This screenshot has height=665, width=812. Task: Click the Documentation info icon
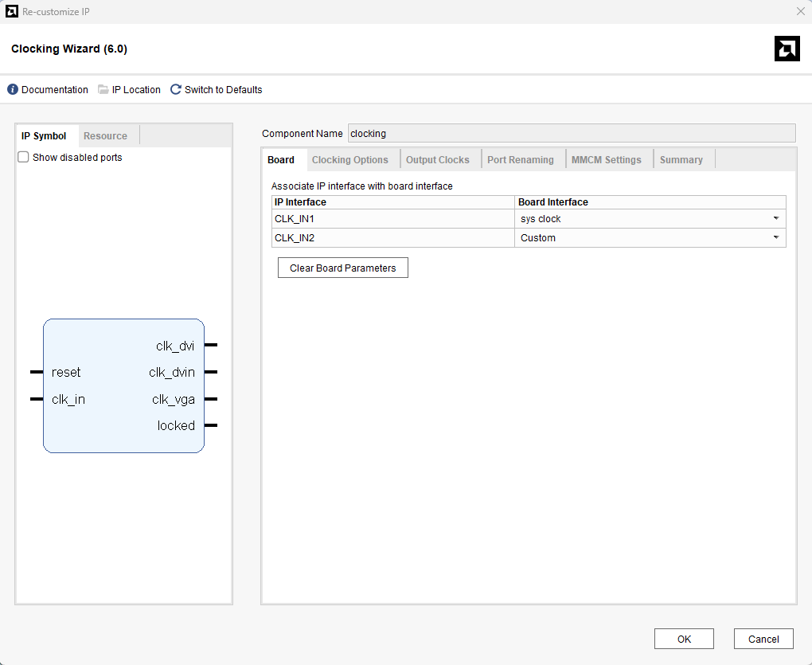coord(13,90)
